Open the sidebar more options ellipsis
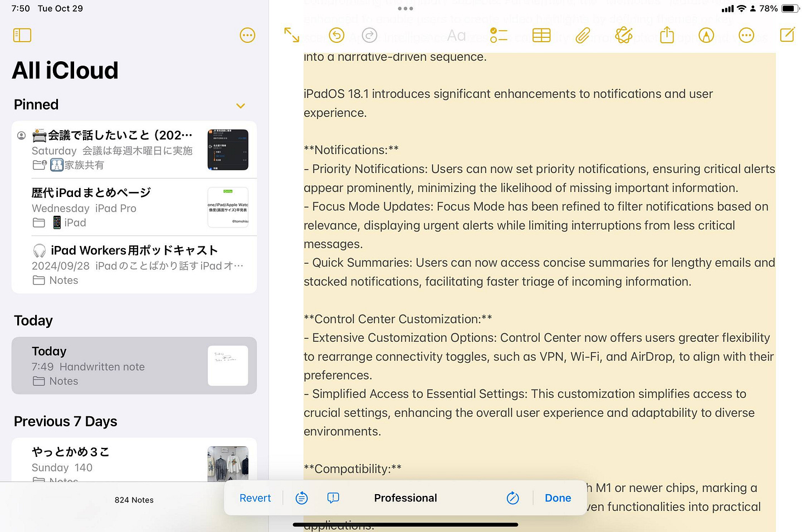This screenshot has width=811, height=532. [x=247, y=36]
